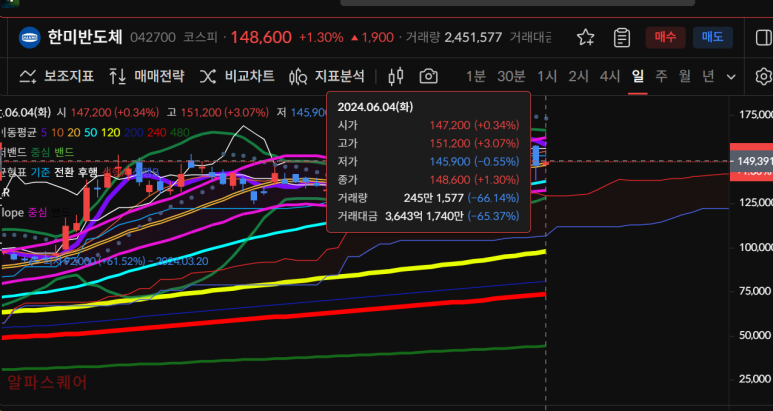Toggle the side panel layout icon
The height and width of the screenshot is (411, 773).
pyautogui.click(x=764, y=37)
